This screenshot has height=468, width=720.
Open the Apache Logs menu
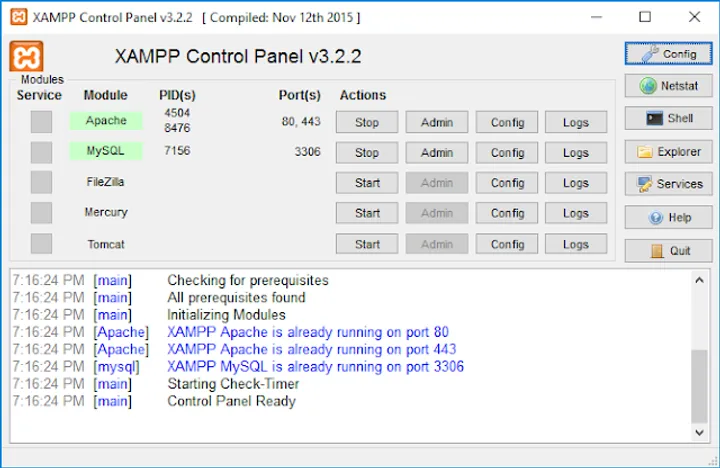(576, 122)
